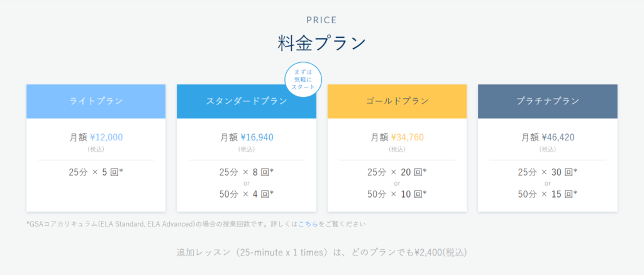Click the 追加レッスン ¥2,400 note
Viewport: 644px width, 275px height.
321,252
